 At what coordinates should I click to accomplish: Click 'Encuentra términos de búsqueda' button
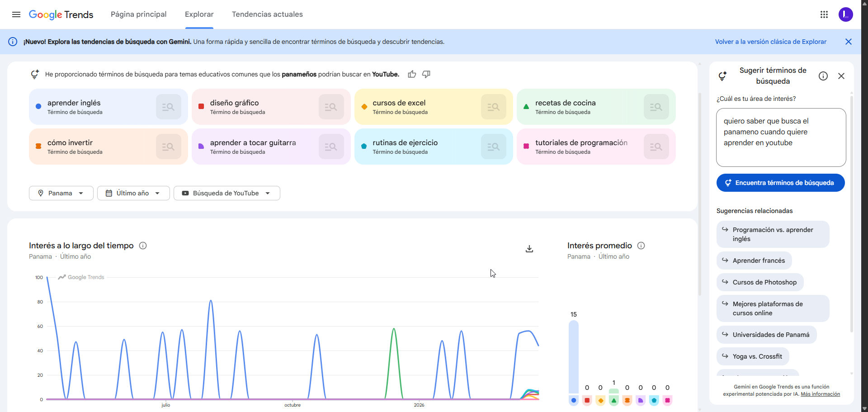[781, 183]
